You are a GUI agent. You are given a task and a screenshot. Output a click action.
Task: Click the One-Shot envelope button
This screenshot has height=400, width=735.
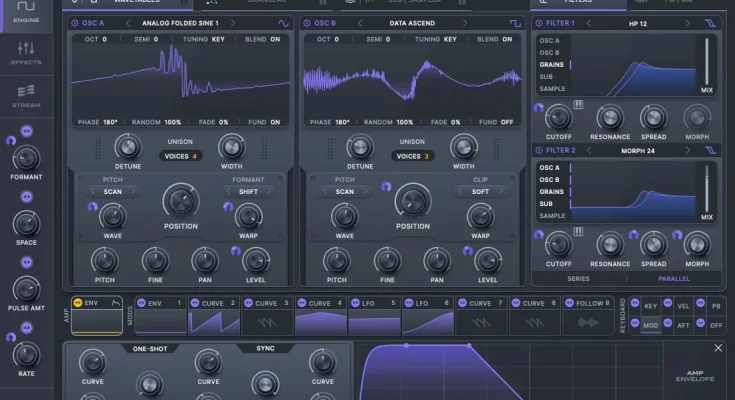[149, 349]
